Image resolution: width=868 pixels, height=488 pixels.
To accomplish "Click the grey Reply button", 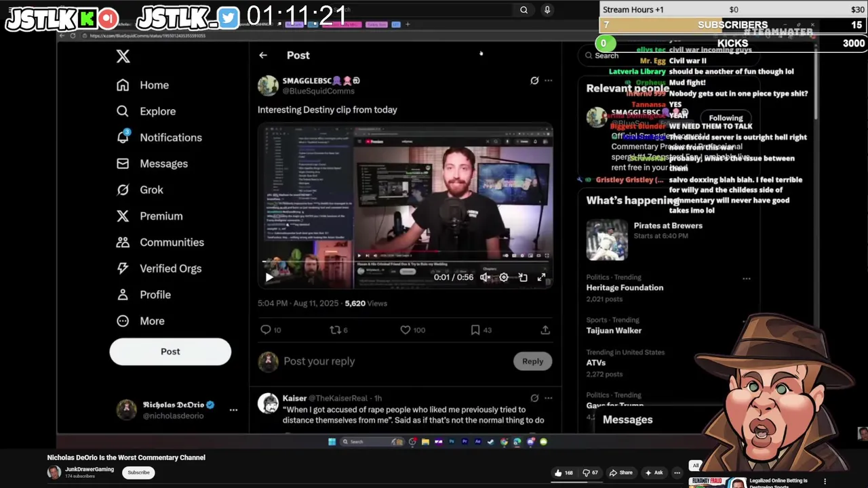I will point(532,361).
